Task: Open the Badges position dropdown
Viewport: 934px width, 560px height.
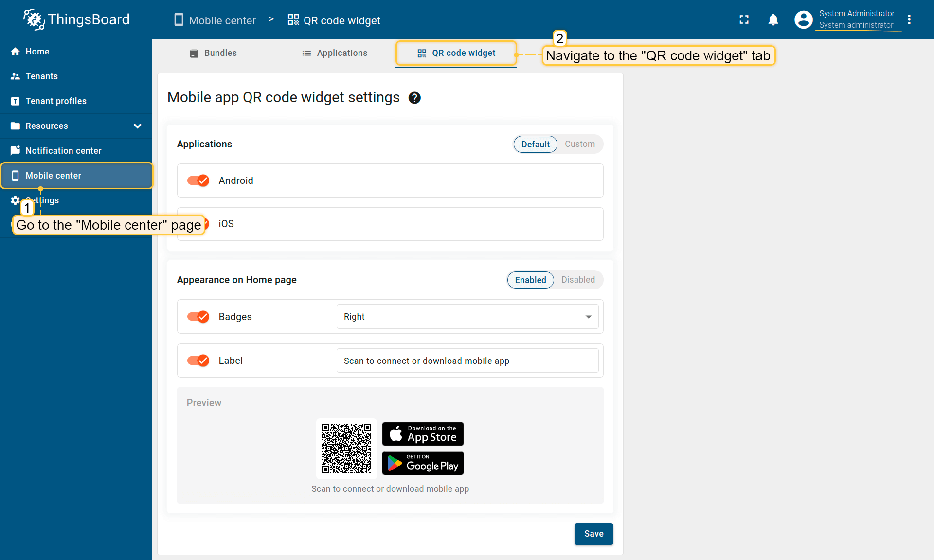Action: (x=467, y=317)
